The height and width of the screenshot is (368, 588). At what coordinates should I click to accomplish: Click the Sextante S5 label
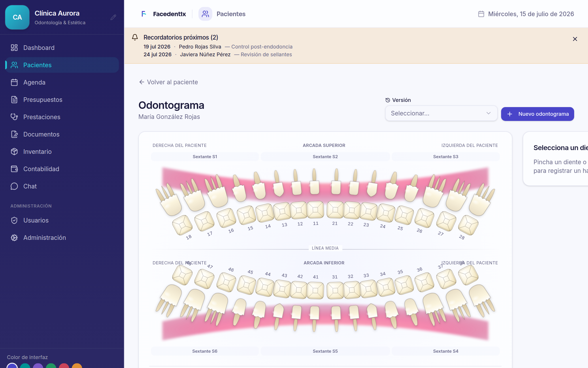tap(325, 351)
